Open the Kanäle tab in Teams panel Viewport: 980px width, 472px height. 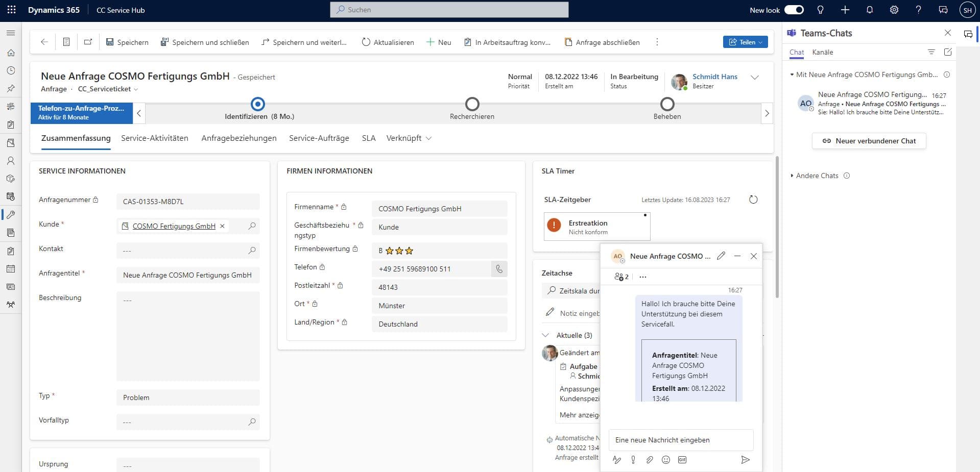(822, 52)
